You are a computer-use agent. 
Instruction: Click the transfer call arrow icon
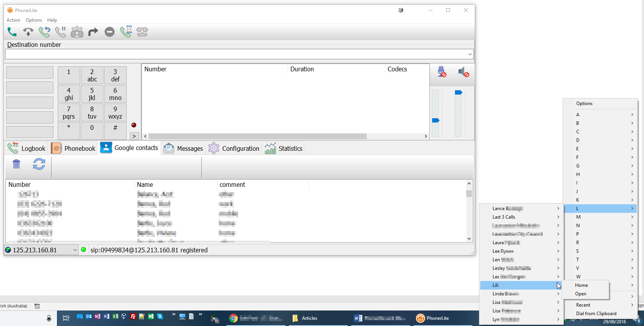[93, 32]
